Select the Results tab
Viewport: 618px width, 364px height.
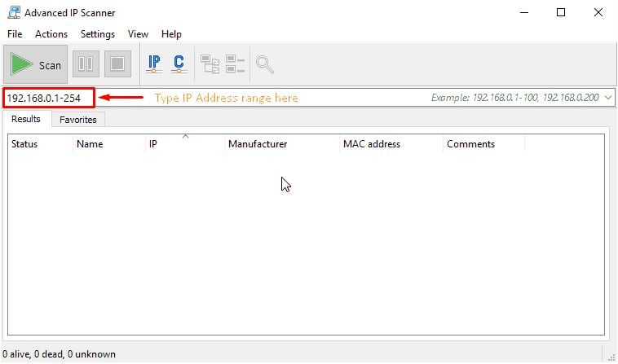pos(26,120)
